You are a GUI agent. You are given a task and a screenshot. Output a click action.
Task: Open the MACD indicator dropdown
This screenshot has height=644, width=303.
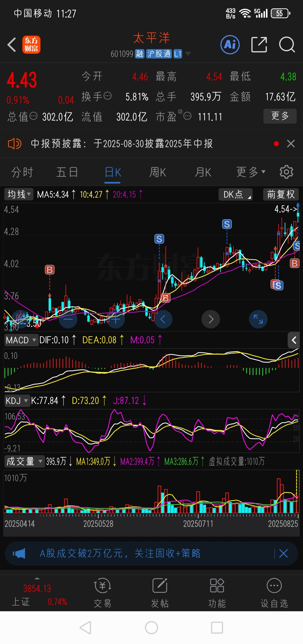coord(21,340)
